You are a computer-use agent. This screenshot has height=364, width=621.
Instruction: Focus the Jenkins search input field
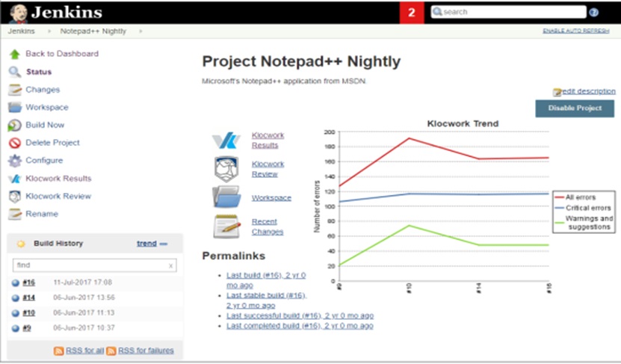[x=508, y=12]
